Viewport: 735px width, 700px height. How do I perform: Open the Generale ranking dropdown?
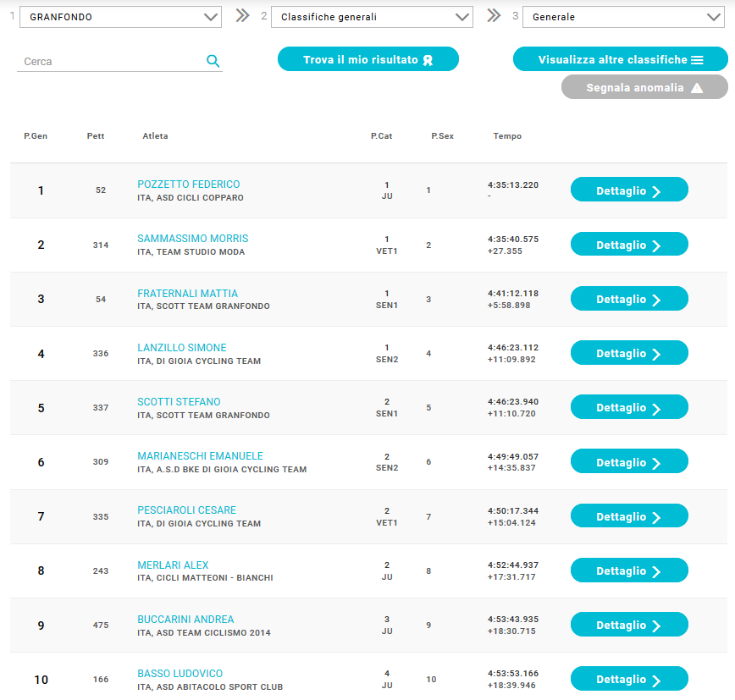pos(623,17)
